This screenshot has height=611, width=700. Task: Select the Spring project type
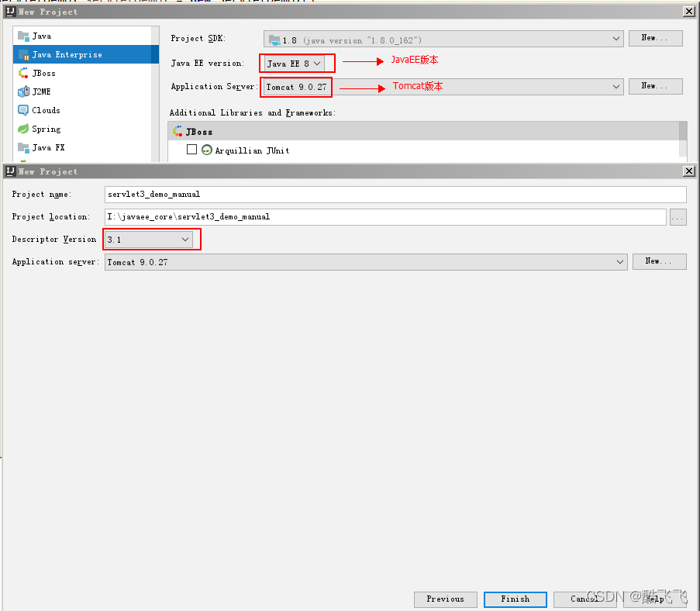click(83, 129)
